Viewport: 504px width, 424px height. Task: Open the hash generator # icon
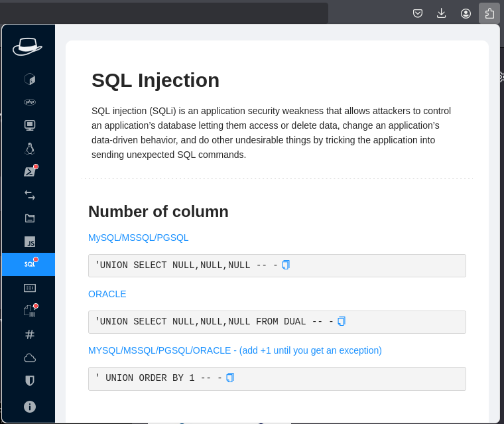[30, 334]
